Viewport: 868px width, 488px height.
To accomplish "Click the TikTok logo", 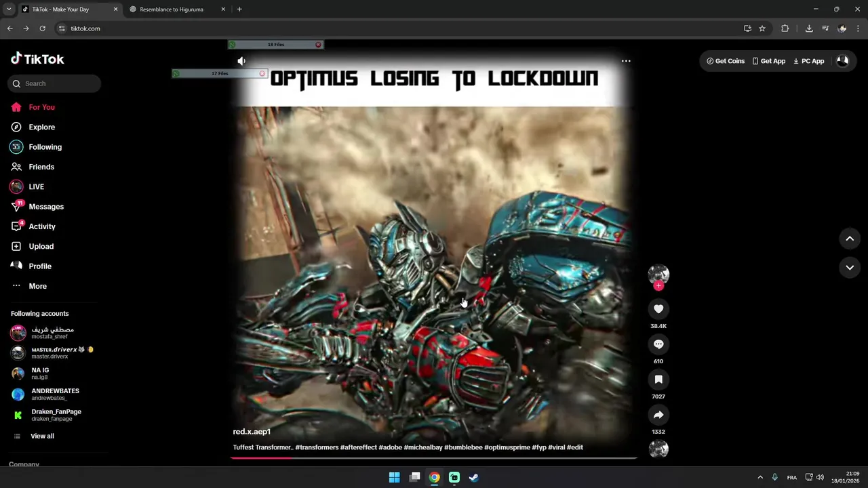I will tap(37, 59).
